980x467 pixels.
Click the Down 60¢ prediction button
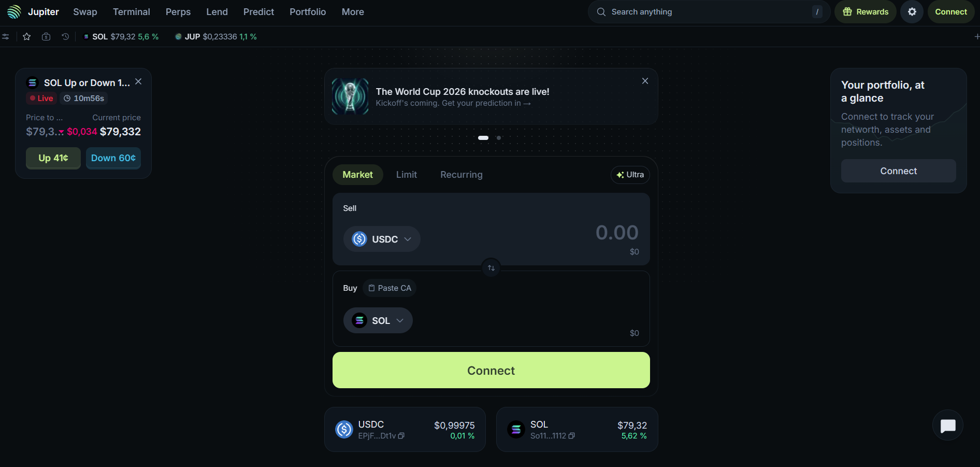coord(113,158)
